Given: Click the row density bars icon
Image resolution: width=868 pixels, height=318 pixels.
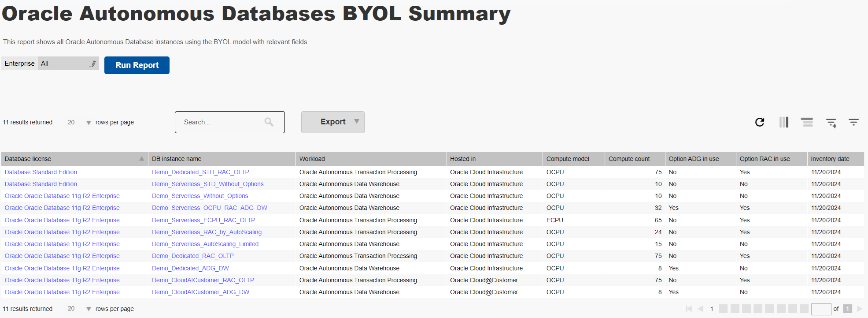Looking at the screenshot, I should click(x=807, y=122).
